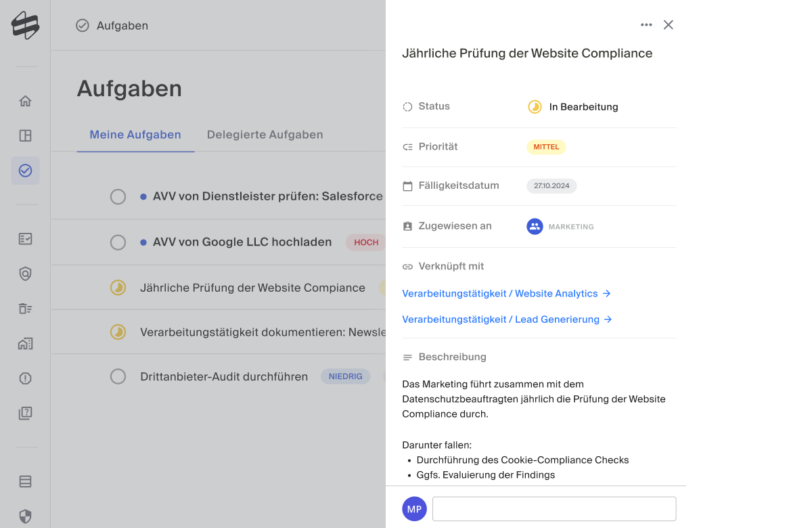Open the trash list icon in the sidebar
The width and height of the screenshot is (812, 528).
tap(25, 309)
